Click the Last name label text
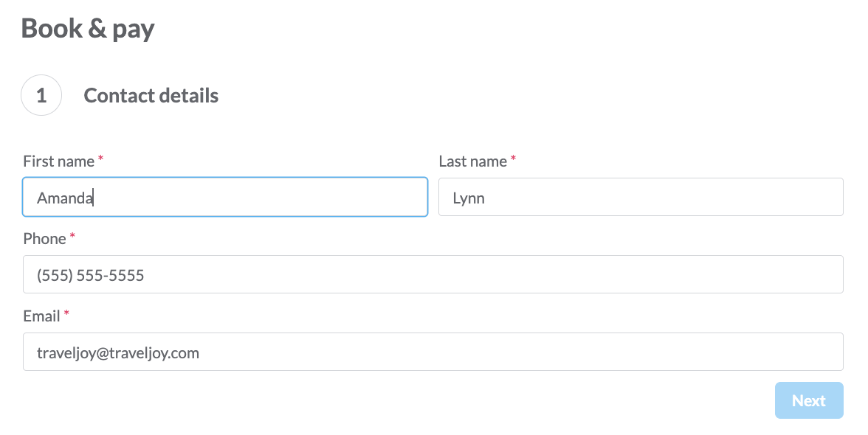868x435 pixels. pyautogui.click(x=472, y=161)
